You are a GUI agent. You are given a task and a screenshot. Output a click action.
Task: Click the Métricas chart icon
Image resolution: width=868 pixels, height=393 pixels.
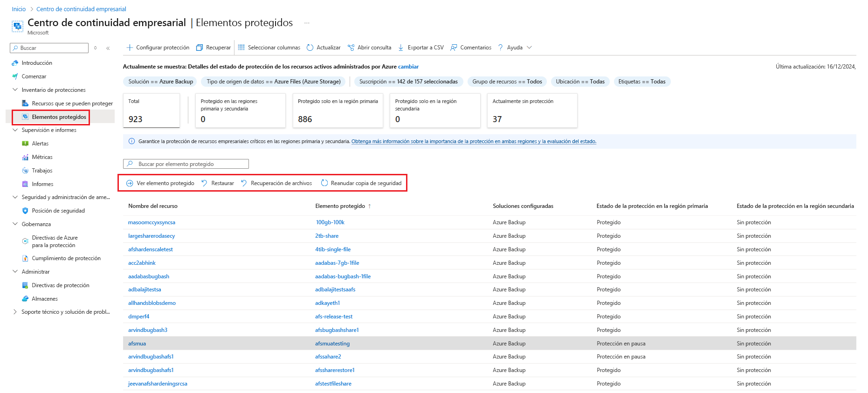pyautogui.click(x=25, y=157)
